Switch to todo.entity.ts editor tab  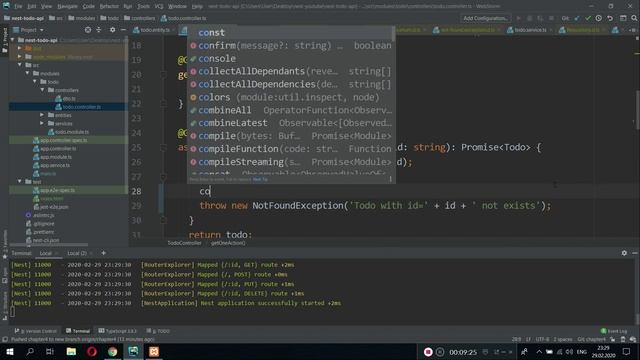154,30
